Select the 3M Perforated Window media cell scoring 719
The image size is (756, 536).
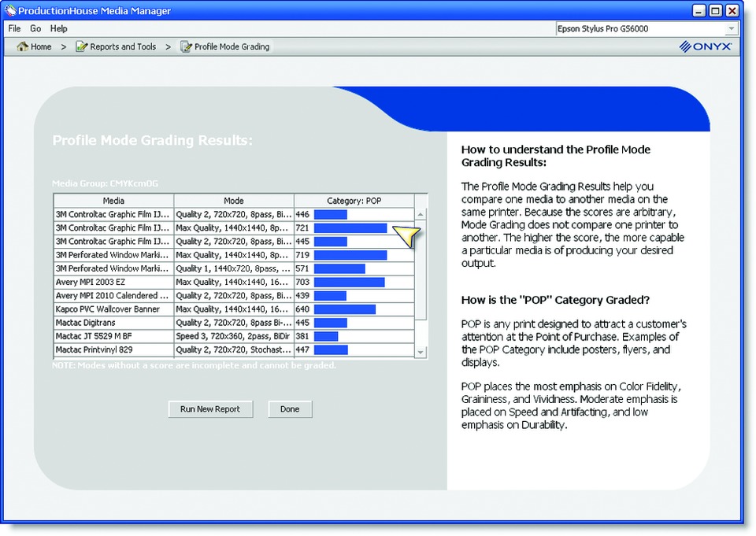(x=113, y=254)
